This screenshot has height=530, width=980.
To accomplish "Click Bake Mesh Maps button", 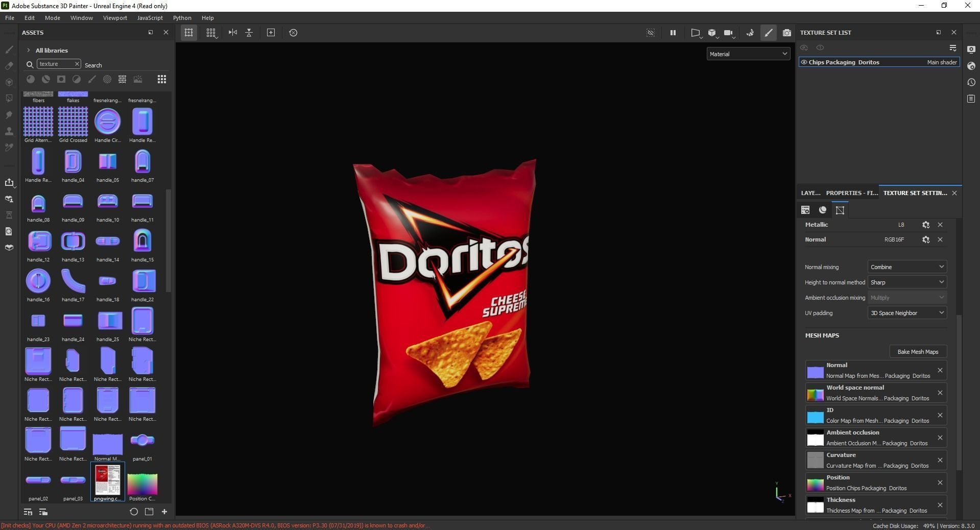I will click(918, 352).
